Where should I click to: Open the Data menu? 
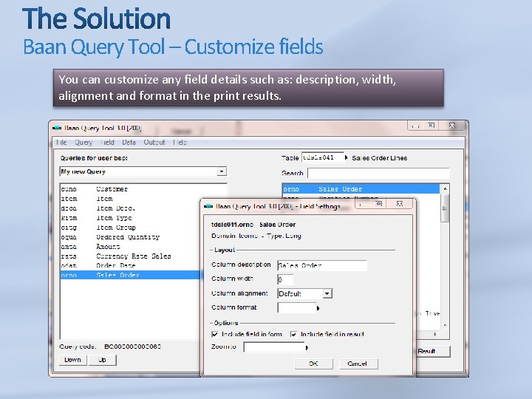129,142
